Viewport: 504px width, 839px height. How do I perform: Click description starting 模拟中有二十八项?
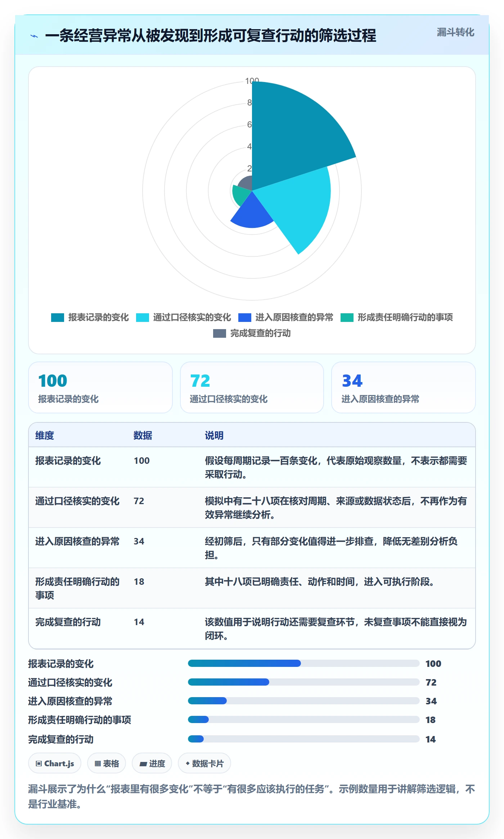336,508
